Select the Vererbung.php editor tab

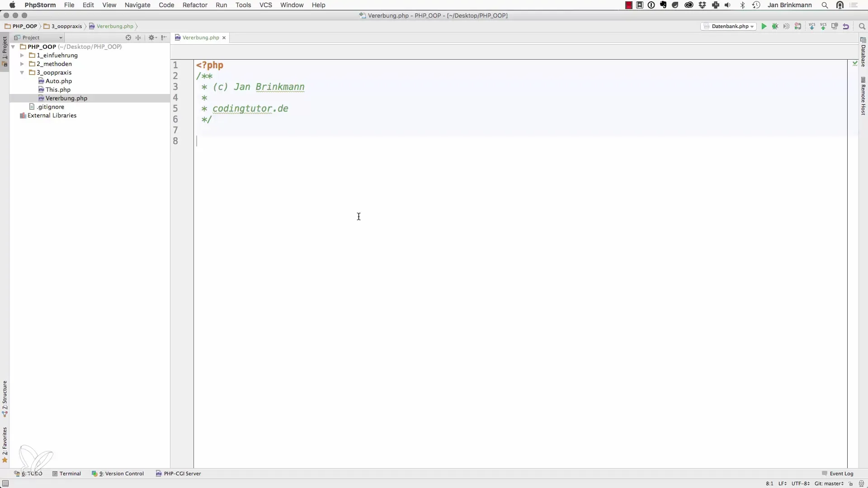click(x=201, y=38)
